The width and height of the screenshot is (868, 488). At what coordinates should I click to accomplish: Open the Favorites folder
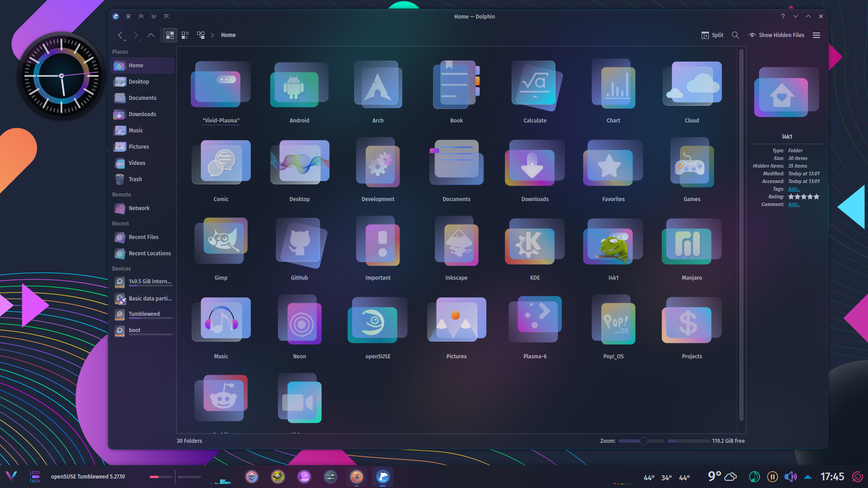click(x=613, y=171)
